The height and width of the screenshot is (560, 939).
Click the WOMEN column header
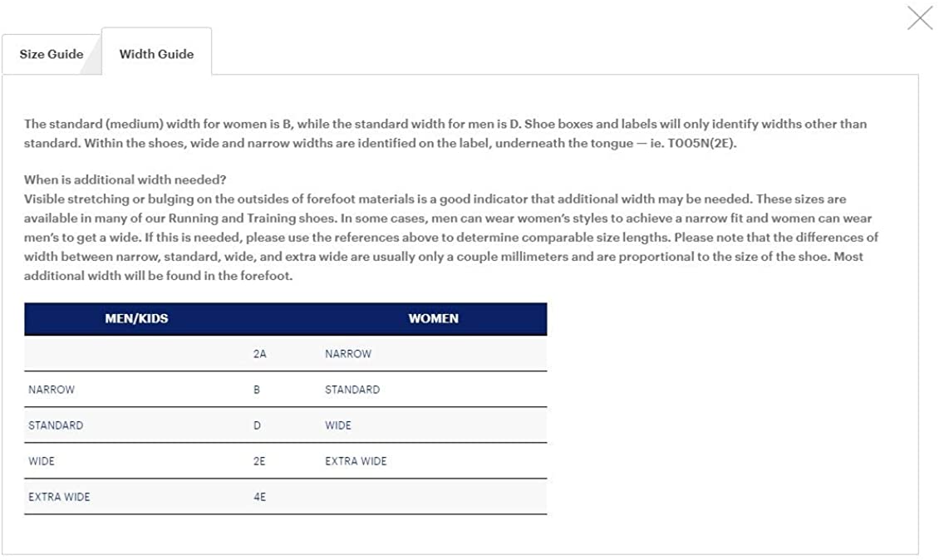click(x=433, y=318)
